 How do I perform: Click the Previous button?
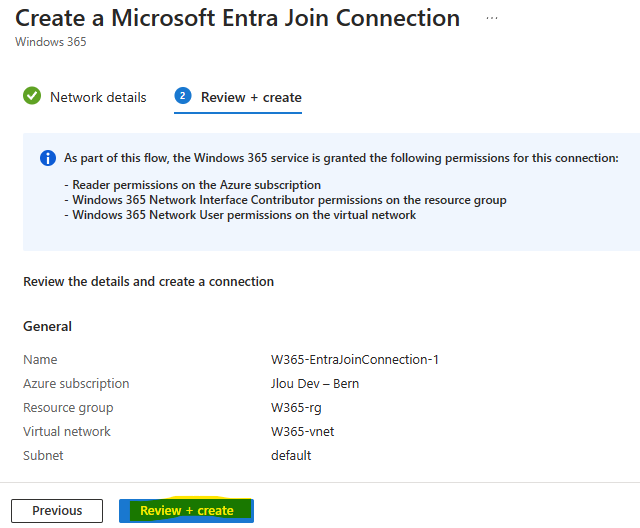pos(57,510)
